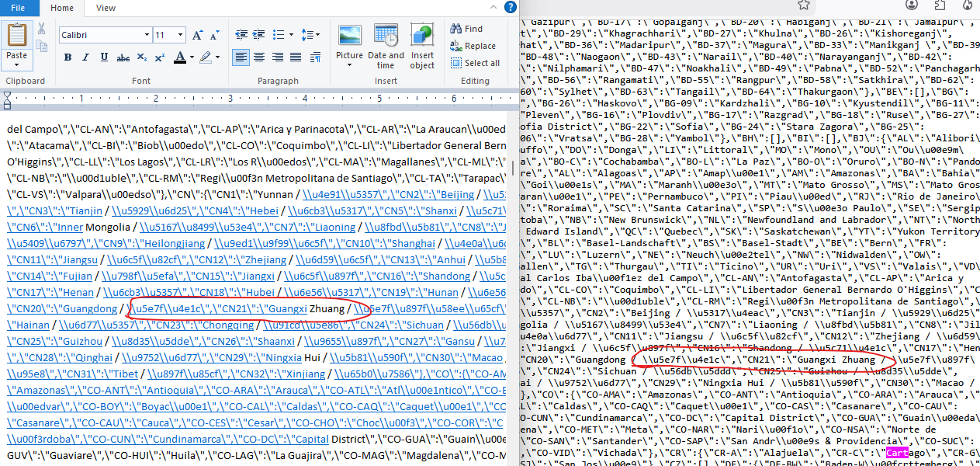
Task: Switch to the View ribbon tab
Action: [106, 8]
